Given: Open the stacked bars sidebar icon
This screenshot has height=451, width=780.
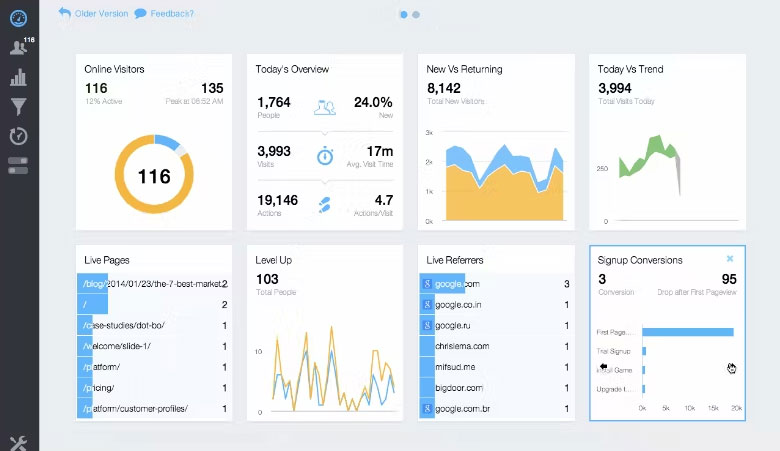Looking at the screenshot, I should [x=18, y=166].
